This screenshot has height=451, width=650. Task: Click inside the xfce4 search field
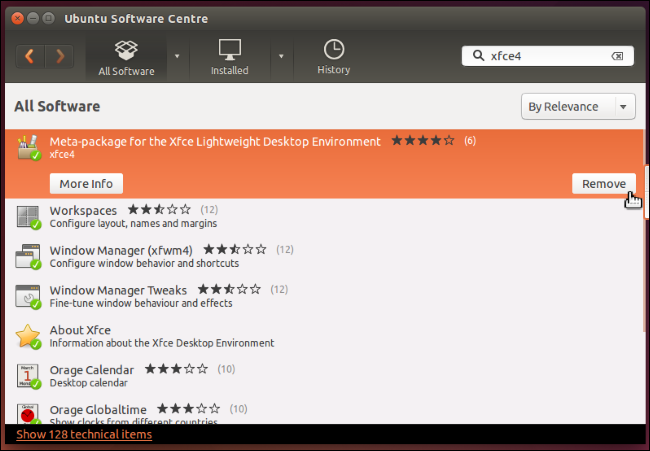pyautogui.click(x=545, y=56)
